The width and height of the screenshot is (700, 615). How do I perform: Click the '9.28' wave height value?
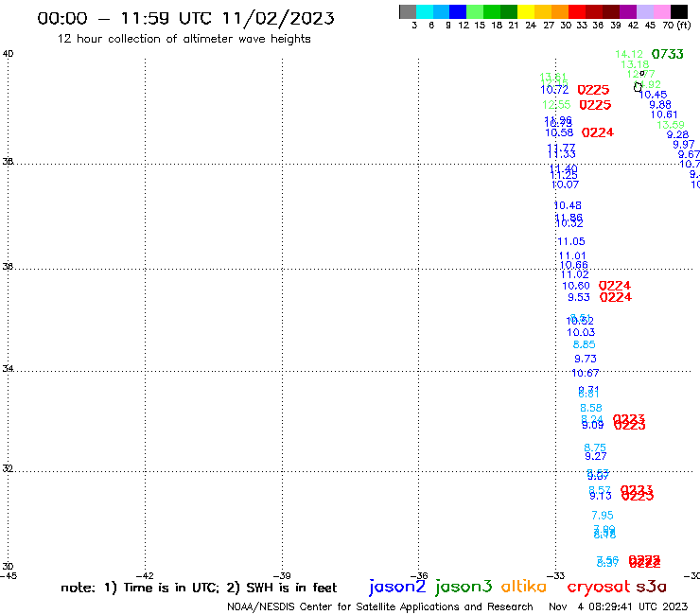coord(677,134)
